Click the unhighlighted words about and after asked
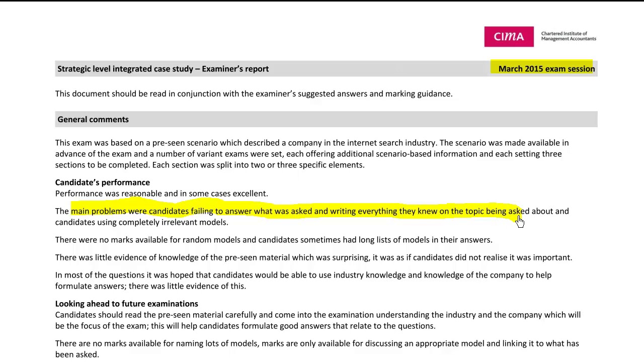Screen dimensions: 644x362 [x=550, y=211]
